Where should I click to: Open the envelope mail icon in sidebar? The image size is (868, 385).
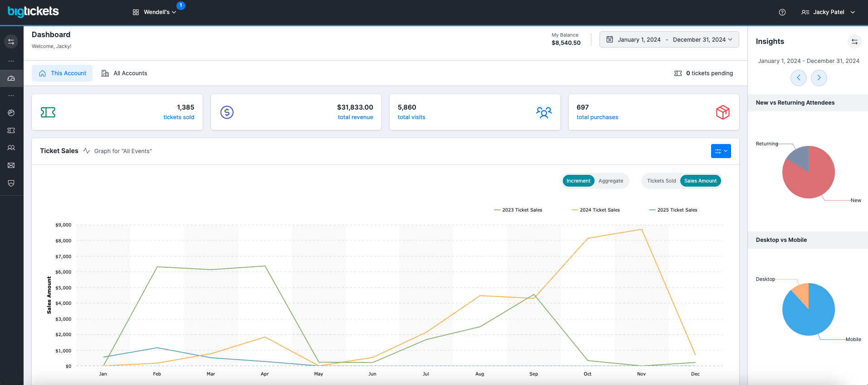11,165
